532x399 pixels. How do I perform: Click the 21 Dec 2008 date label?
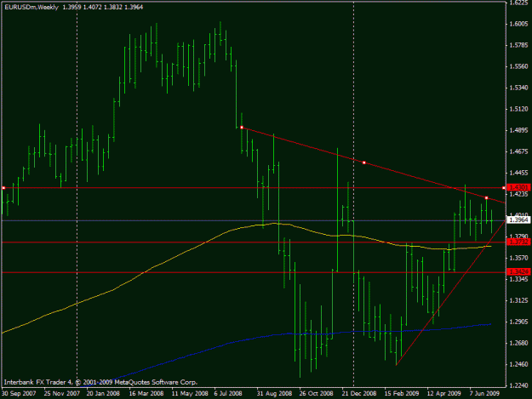click(359, 394)
